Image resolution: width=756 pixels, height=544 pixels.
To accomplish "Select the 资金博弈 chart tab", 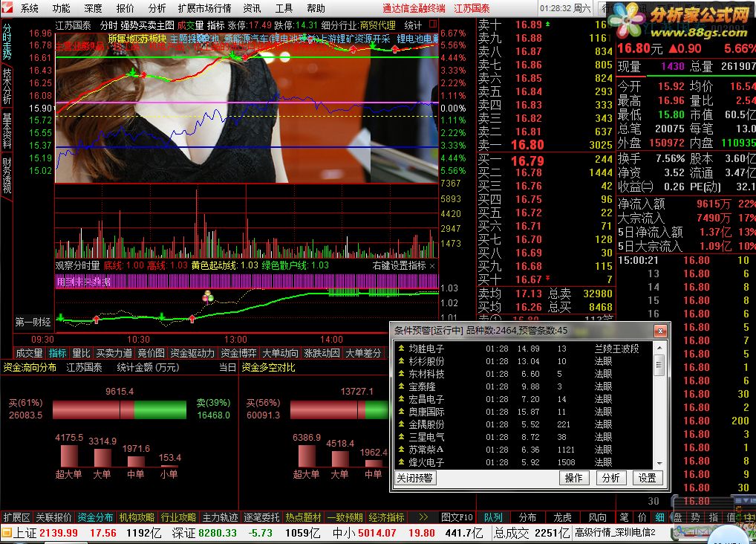I will (x=238, y=353).
